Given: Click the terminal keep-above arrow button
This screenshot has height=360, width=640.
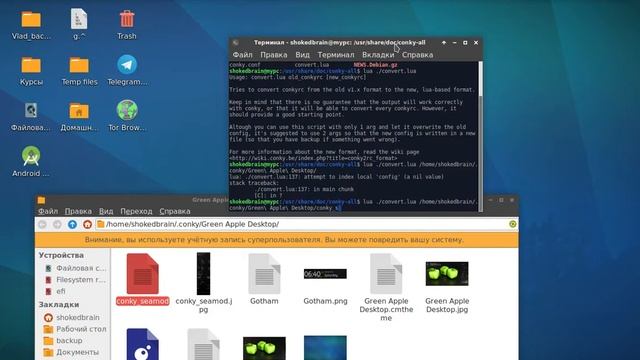Looking at the screenshot, I should (444, 42).
